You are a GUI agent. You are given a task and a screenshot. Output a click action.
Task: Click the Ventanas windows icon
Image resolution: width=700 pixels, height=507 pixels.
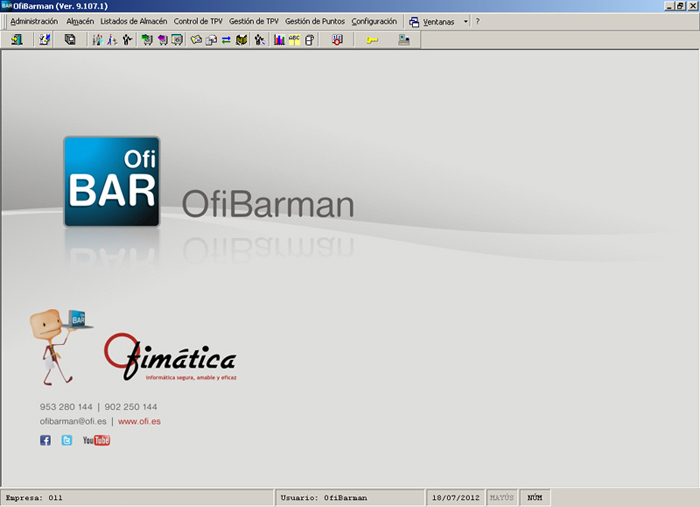point(414,22)
